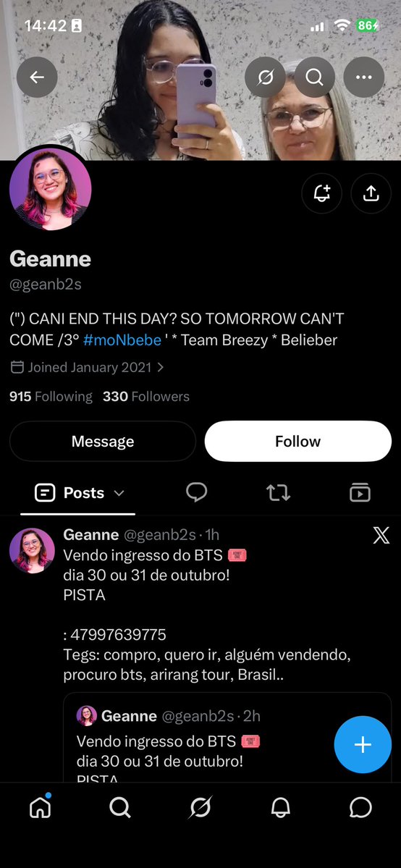The width and height of the screenshot is (401, 868).
Task: Search this profile with magnifier icon
Action: (315, 77)
